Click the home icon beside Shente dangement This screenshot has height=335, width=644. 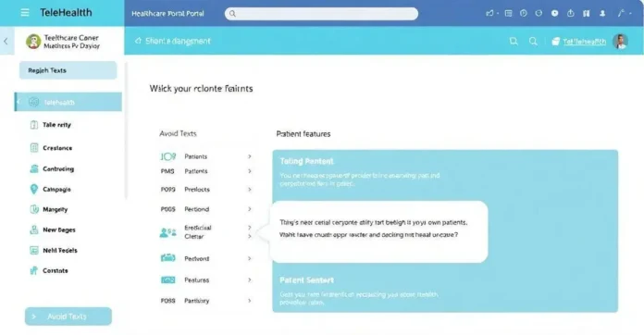(138, 41)
